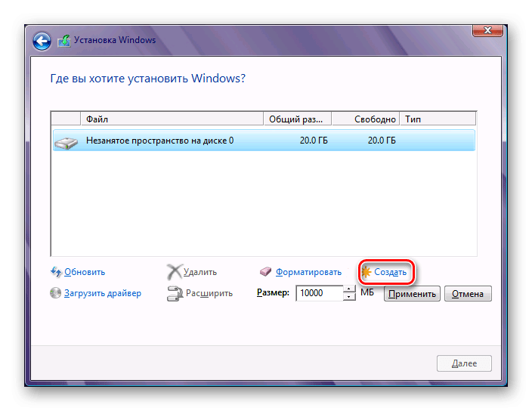Sort by Файл column header
The width and height of the screenshot is (532, 411).
pos(172,119)
